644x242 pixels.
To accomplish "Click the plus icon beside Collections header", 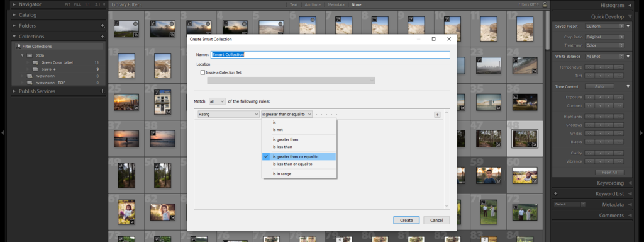I will tap(103, 36).
